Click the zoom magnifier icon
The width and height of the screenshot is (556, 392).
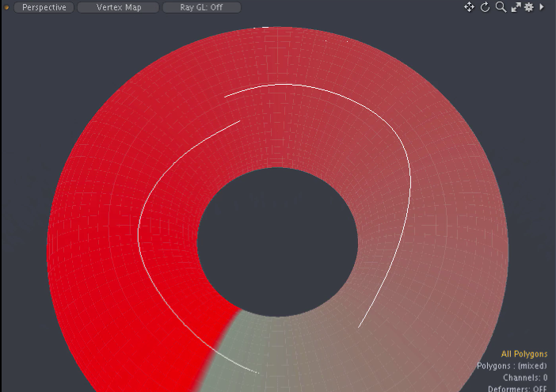coord(501,7)
